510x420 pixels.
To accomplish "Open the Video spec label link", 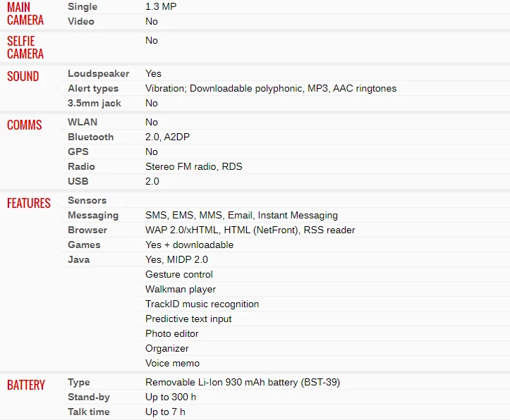I will tap(81, 21).
